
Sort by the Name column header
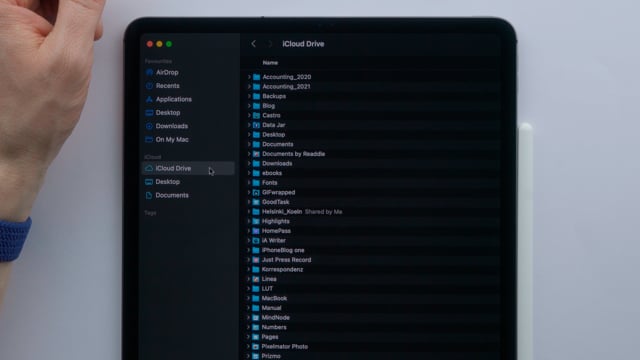point(270,63)
